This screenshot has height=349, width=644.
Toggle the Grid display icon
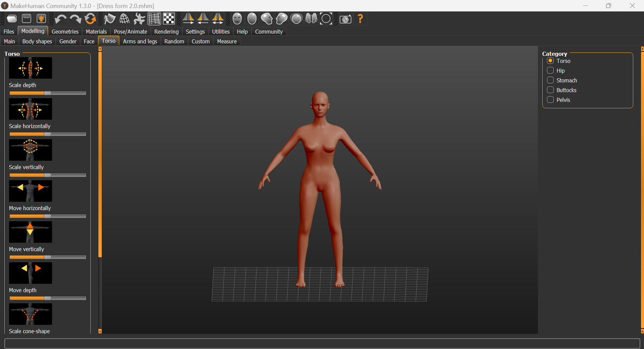coord(154,19)
